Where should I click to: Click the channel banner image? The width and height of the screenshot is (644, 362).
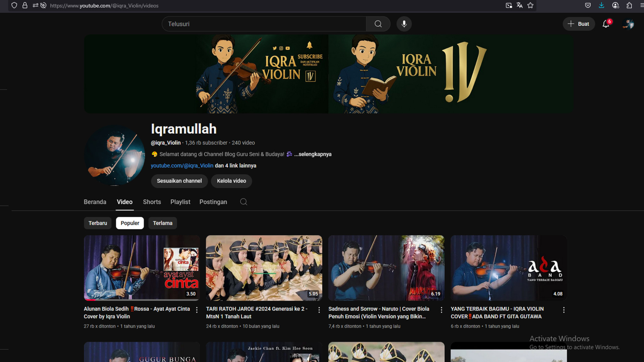pos(328,74)
